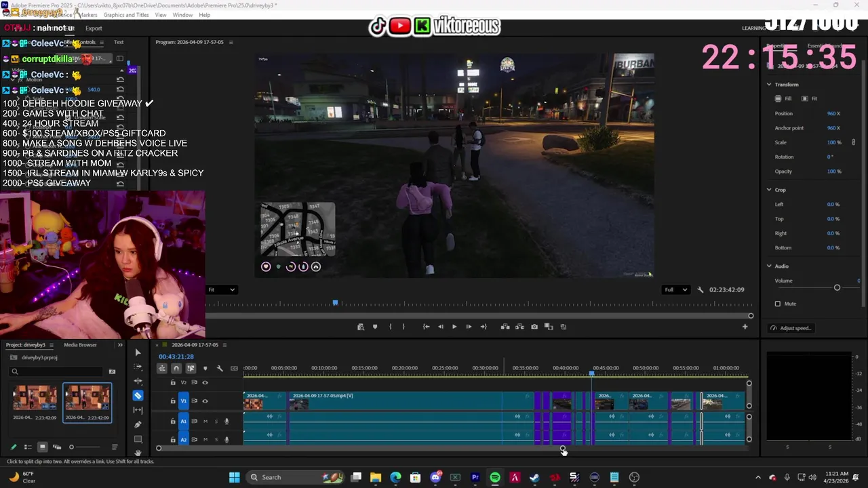868x488 pixels.
Task: Toggle insert sequences as nests button
Action: coord(162,368)
